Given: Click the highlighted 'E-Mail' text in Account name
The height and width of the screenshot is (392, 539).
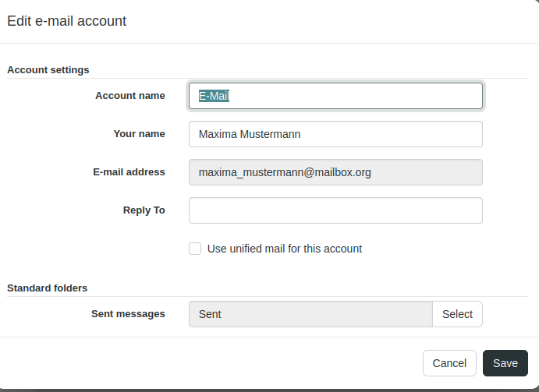Looking at the screenshot, I should [x=214, y=96].
